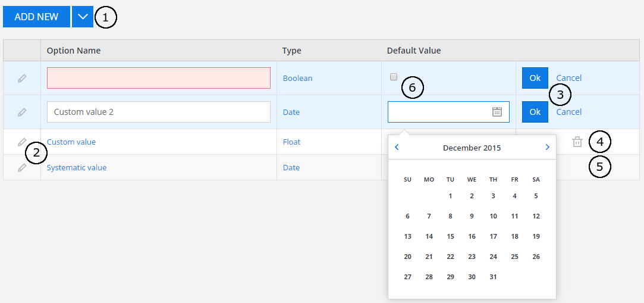Image resolution: width=644 pixels, height=303 pixels.
Task: Cancel editing the Custom value 2 row
Action: pos(568,112)
